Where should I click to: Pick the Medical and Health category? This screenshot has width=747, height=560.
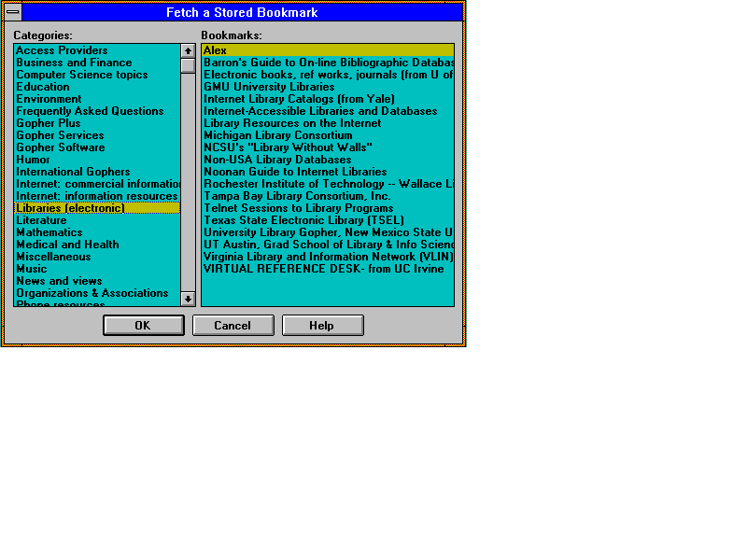[97, 245]
